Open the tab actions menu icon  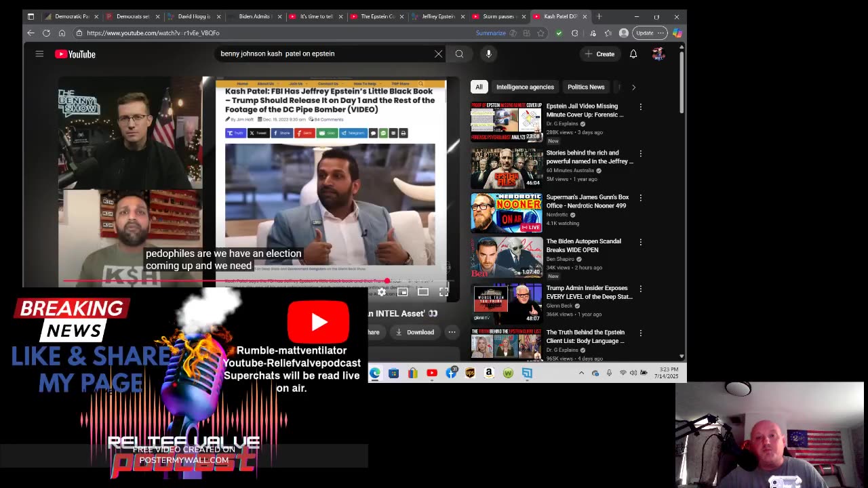(x=31, y=16)
